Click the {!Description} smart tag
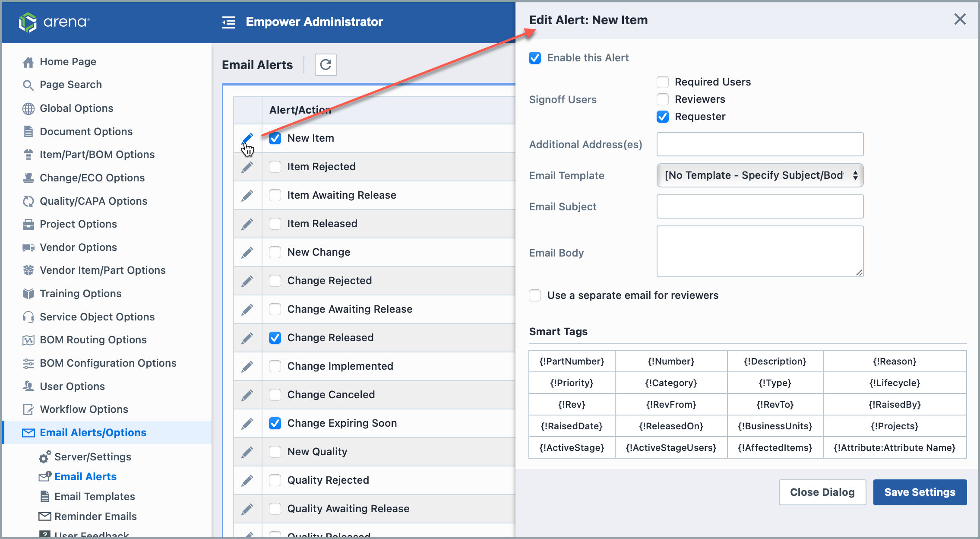This screenshot has width=980, height=539. pos(775,361)
